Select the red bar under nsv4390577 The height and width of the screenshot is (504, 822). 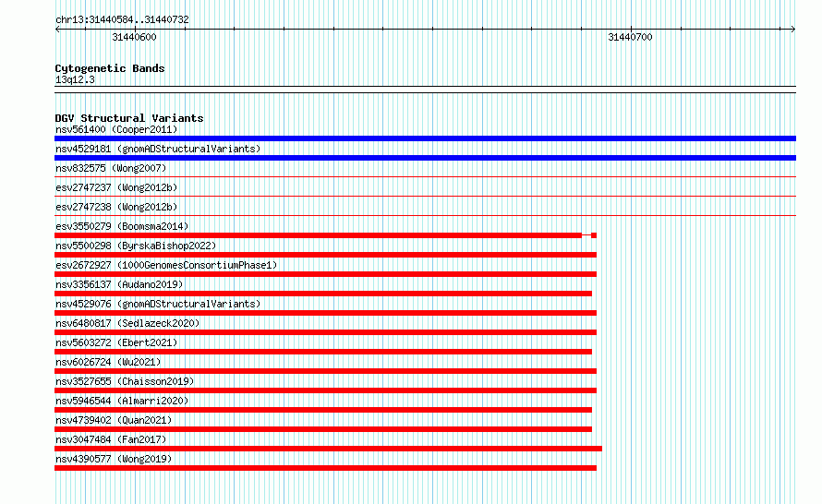[325, 468]
